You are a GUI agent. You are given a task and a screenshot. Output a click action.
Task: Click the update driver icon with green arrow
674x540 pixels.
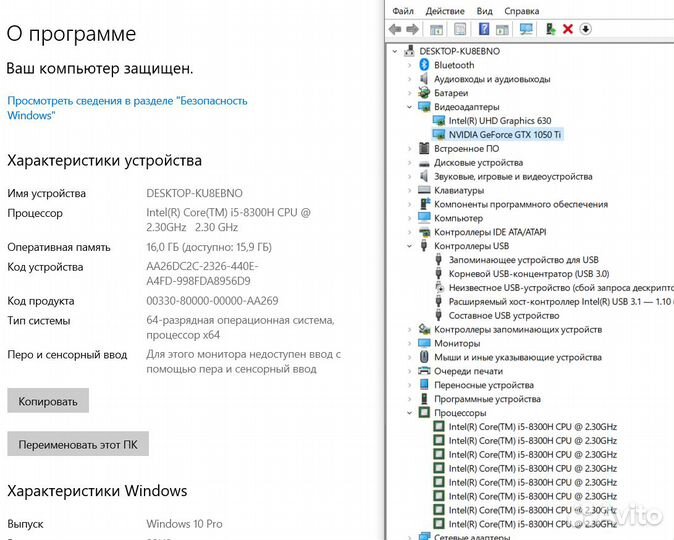[550, 29]
